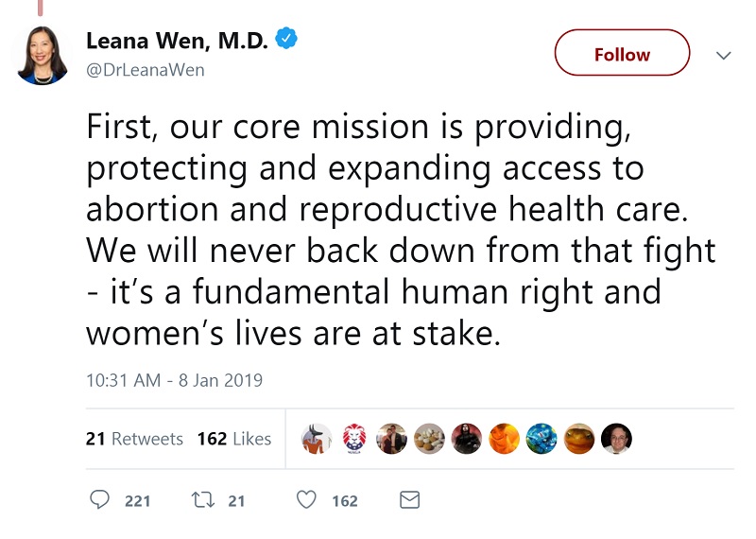756x539 pixels.
Task: Click the Leana Wen, M.D. display name
Action: point(178,41)
